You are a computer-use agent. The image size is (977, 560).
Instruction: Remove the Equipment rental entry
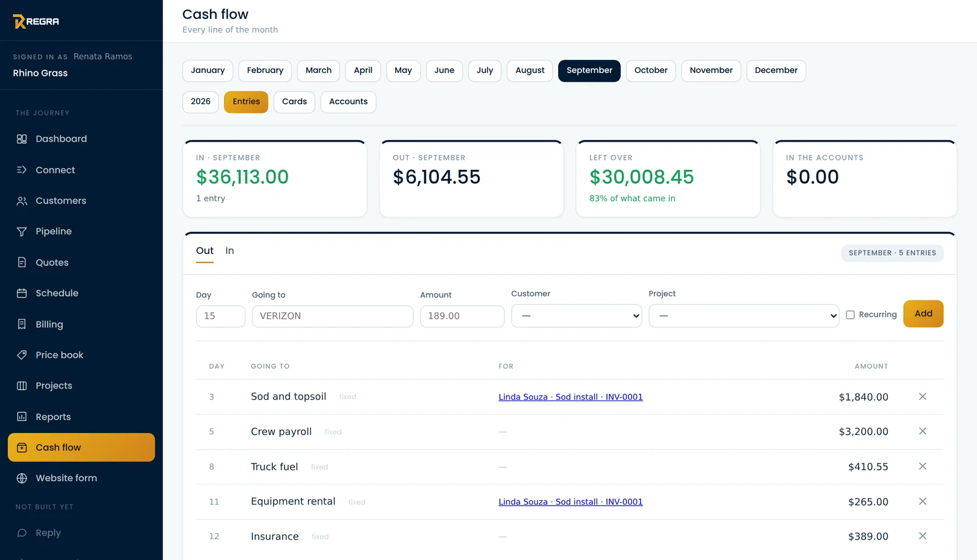point(923,501)
